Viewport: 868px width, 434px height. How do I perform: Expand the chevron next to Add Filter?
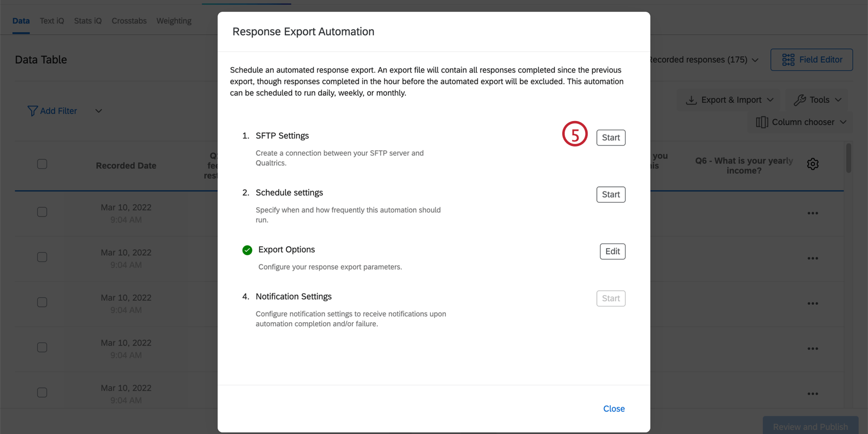[99, 111]
